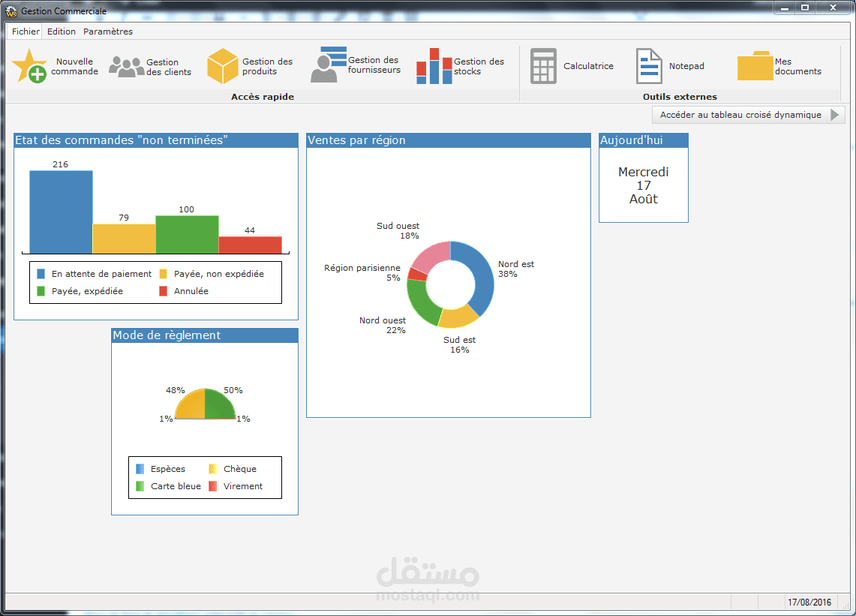
Task: Click the Notepad label
Action: (686, 66)
